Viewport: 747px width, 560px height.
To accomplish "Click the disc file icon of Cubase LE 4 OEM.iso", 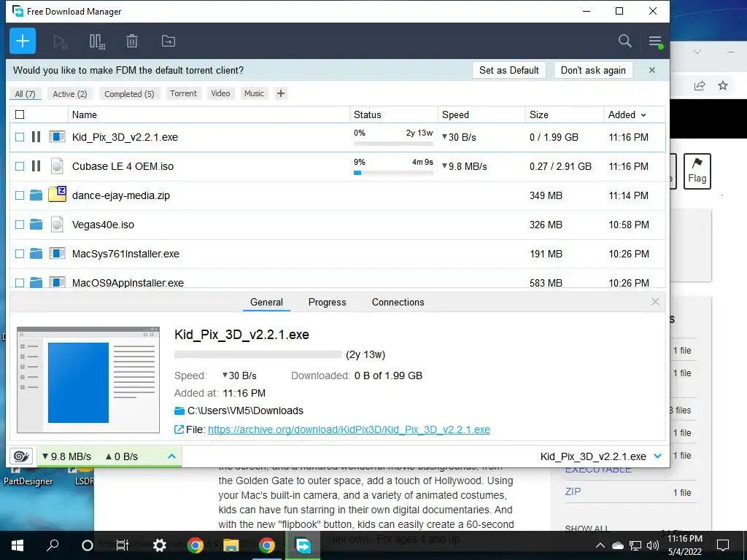I will [57, 166].
